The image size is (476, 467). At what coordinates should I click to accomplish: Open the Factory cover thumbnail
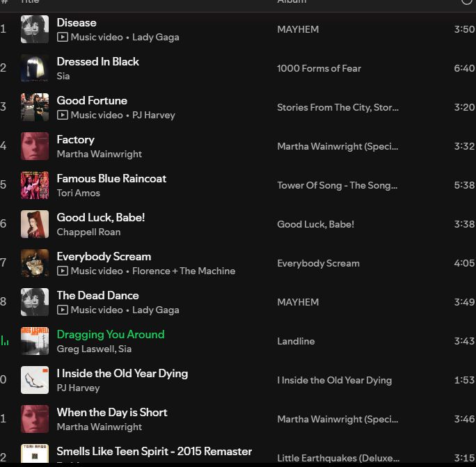click(35, 146)
